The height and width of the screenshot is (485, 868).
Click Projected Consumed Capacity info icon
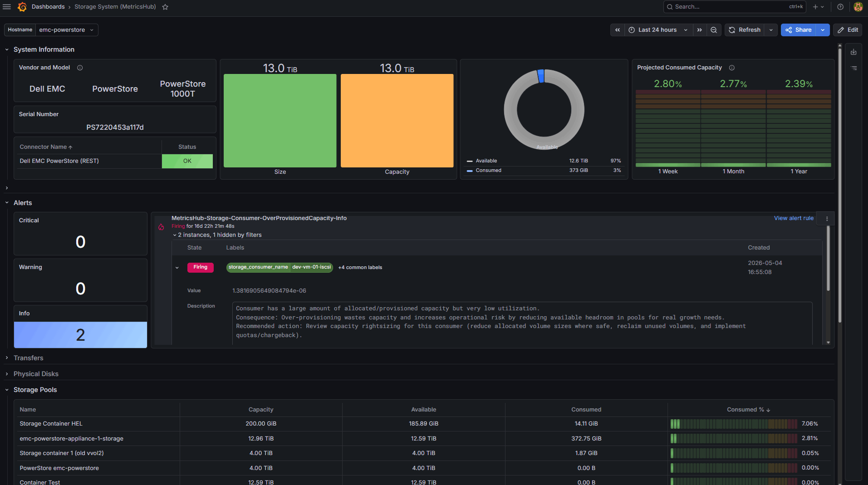click(732, 68)
